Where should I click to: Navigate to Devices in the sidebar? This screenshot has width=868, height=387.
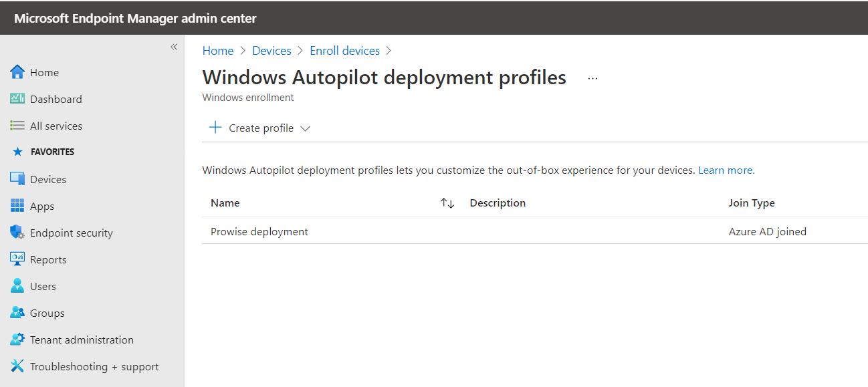pyautogui.click(x=48, y=179)
